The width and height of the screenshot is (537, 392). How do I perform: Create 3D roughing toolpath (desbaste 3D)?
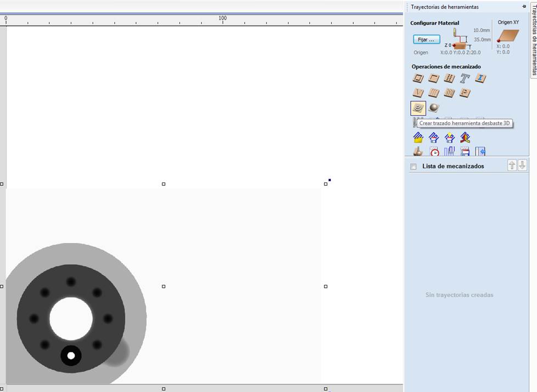pos(418,108)
